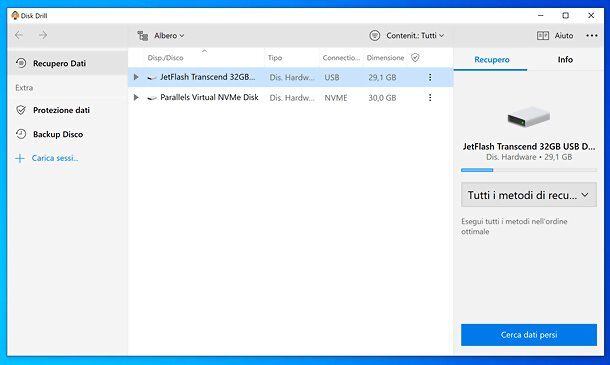The width and height of the screenshot is (610, 365).
Task: Click the Carica sessi.. link
Action: pyautogui.click(x=55, y=158)
